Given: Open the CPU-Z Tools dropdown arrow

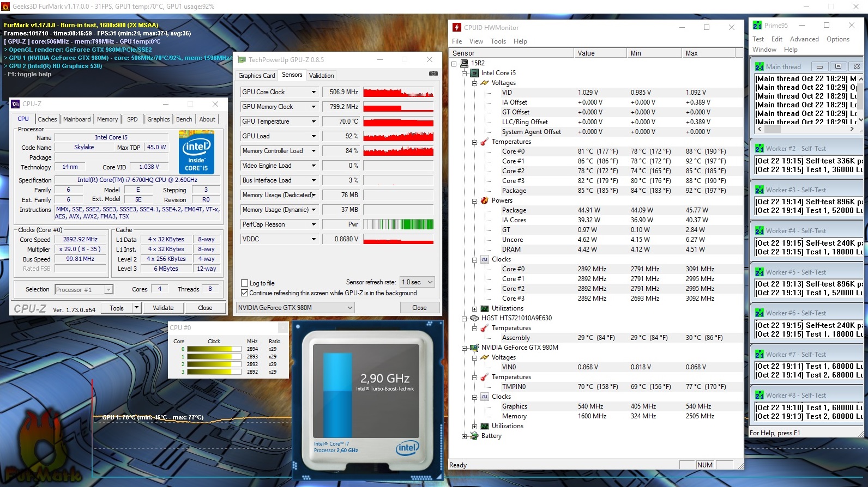Looking at the screenshot, I should click(x=136, y=308).
